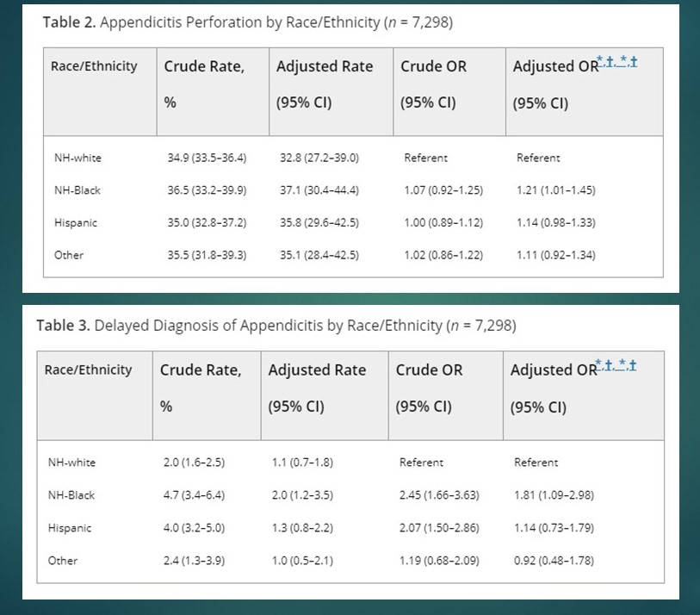Select the NH-white row label in Table 2
The width and height of the screenshot is (700, 615).
[x=76, y=158]
